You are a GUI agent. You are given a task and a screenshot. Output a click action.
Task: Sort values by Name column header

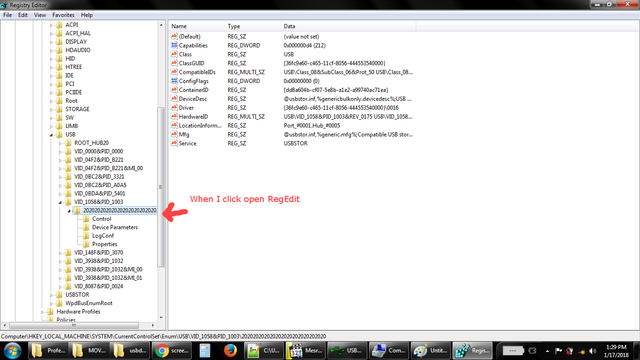[197, 26]
